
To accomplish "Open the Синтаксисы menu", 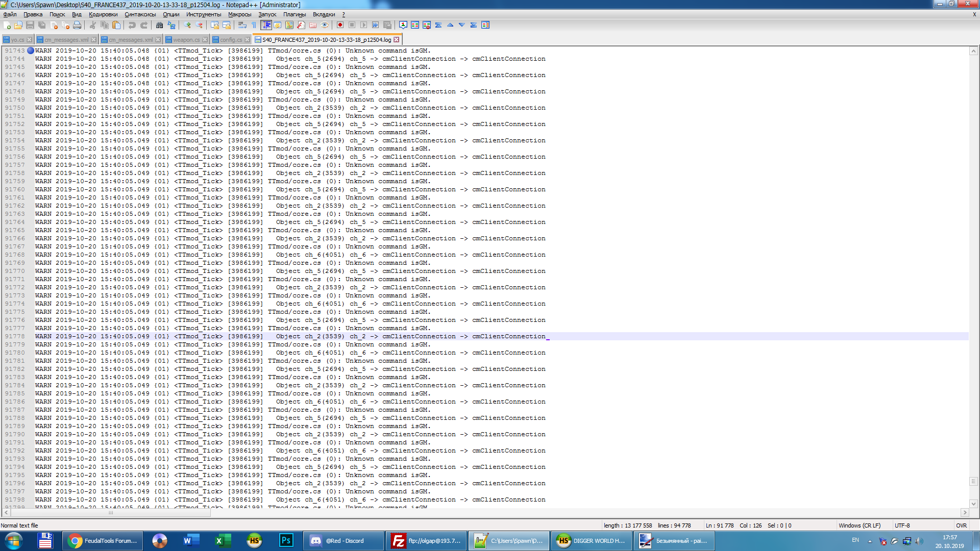I will pyautogui.click(x=140, y=14).
